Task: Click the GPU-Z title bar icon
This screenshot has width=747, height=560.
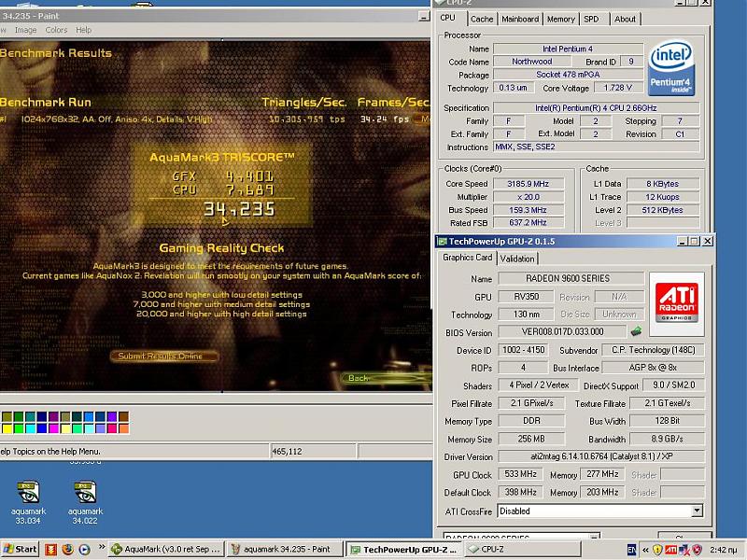Action: pyautogui.click(x=442, y=242)
